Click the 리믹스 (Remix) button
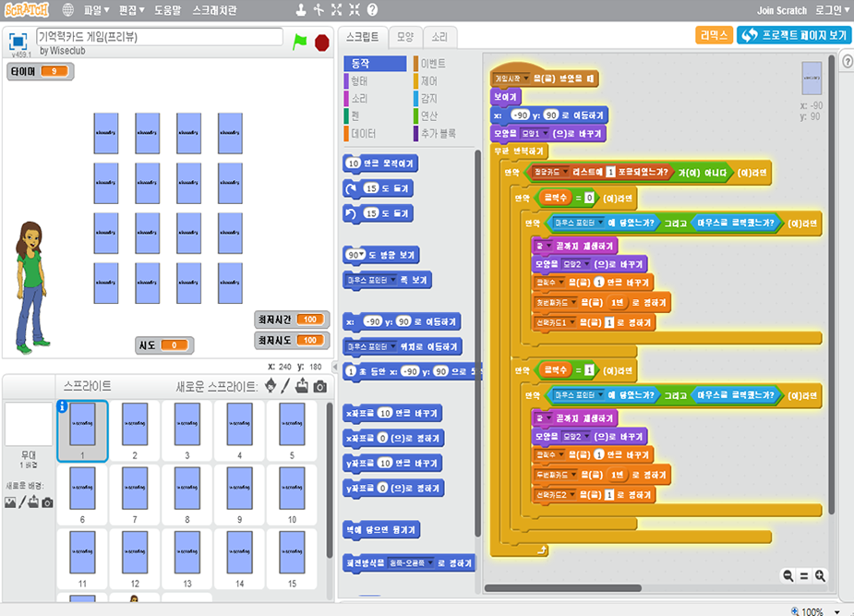Image resolution: width=854 pixels, height=616 pixels. coord(713,35)
